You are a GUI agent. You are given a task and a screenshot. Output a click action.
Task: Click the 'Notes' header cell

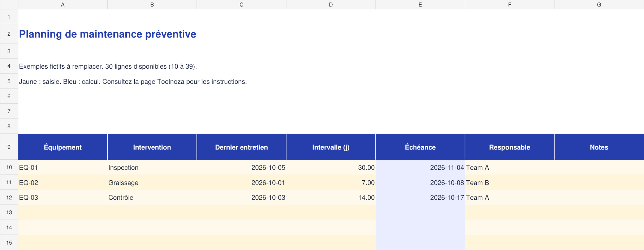pos(599,147)
